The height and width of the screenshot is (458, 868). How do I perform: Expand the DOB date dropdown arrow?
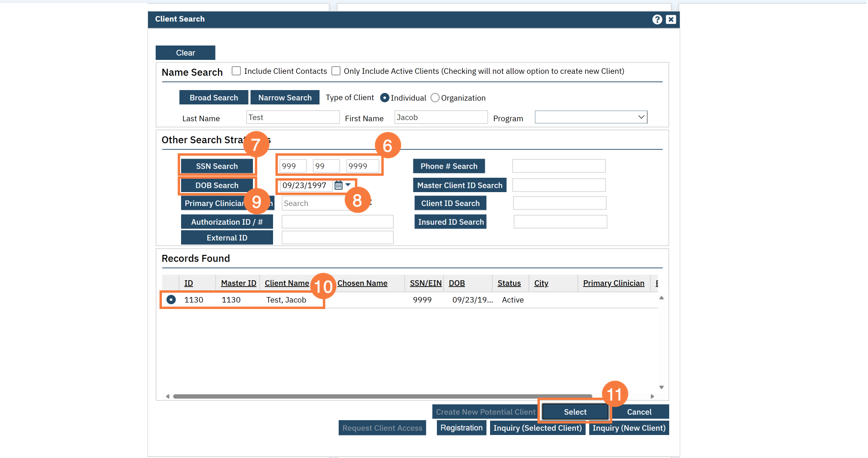[x=348, y=185]
